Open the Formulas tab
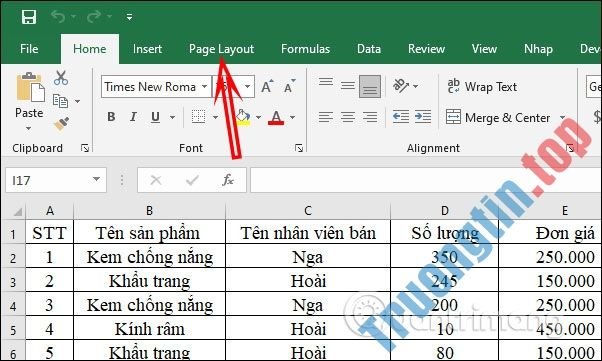This screenshot has height=361, width=602. (x=305, y=49)
